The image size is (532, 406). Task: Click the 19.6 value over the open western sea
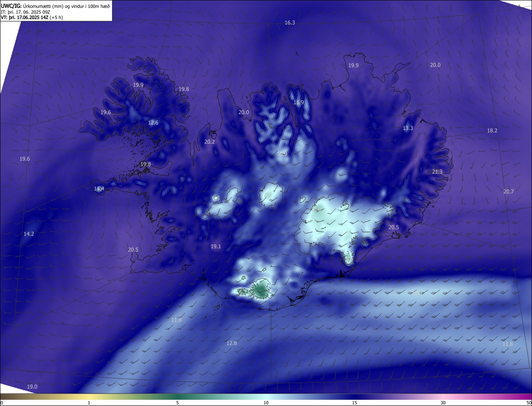[x=25, y=159]
